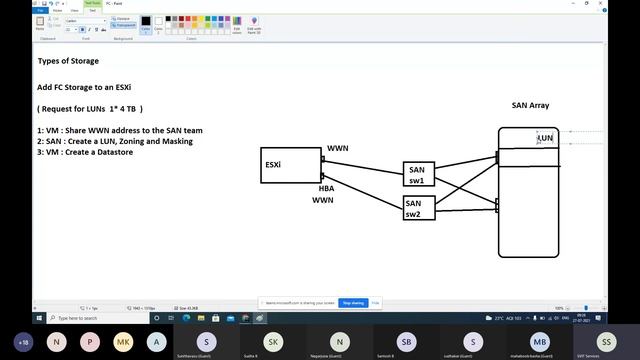Viewport: 640px width, 360px height.
Task: Pick the red color swatch
Action: 188,19
